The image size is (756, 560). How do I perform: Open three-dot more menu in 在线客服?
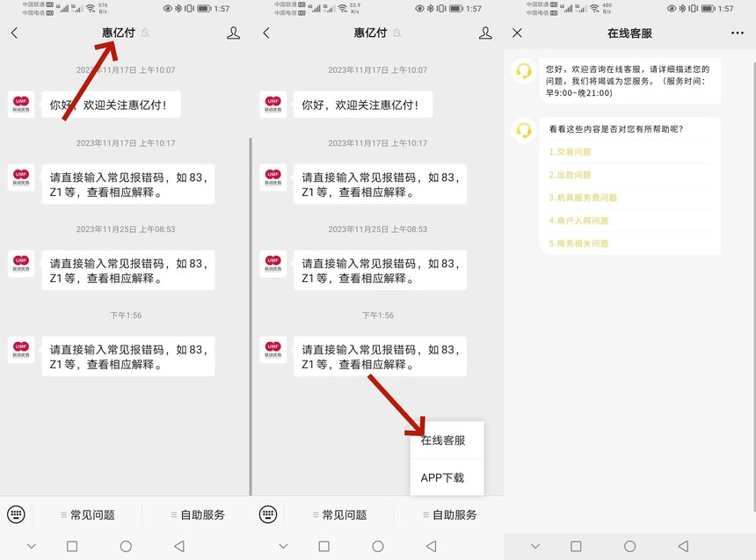(738, 33)
